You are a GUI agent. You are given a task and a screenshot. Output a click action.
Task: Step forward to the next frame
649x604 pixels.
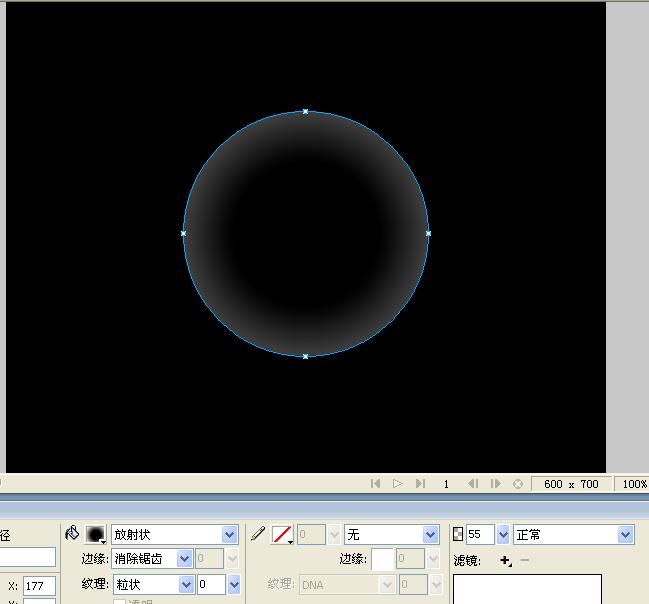[495, 484]
